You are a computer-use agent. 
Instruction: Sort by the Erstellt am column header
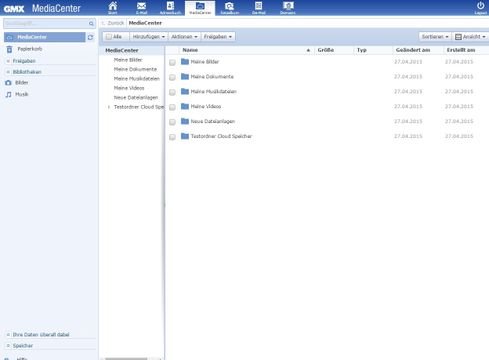[x=461, y=50]
